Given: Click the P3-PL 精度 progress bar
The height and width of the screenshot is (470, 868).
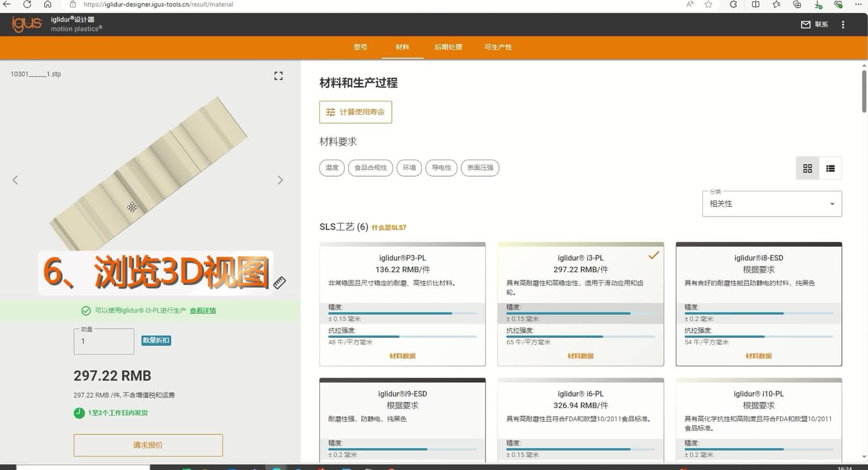Looking at the screenshot, I should tap(402, 313).
